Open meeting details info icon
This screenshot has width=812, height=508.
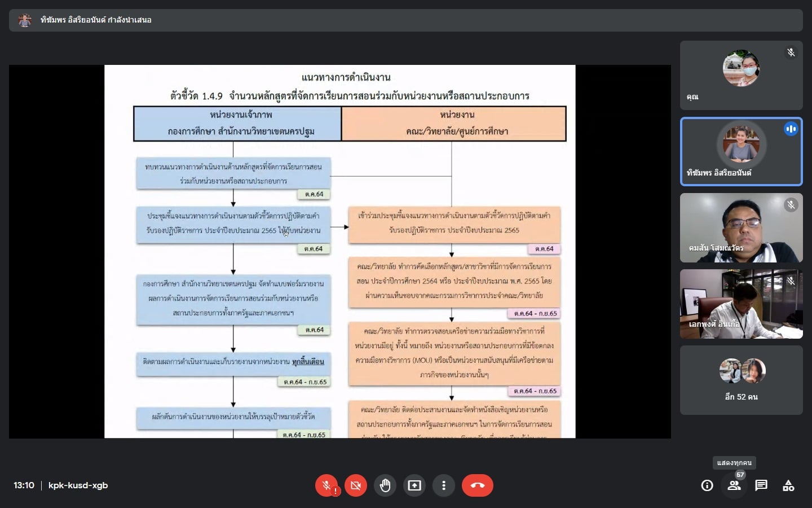[x=707, y=485]
